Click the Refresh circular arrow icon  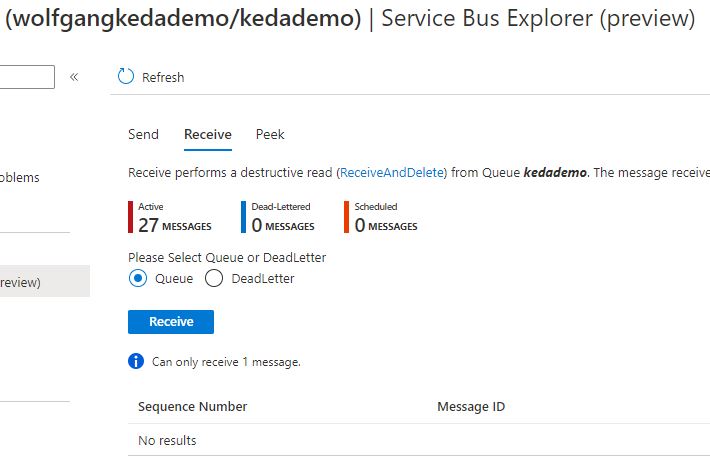(125, 77)
